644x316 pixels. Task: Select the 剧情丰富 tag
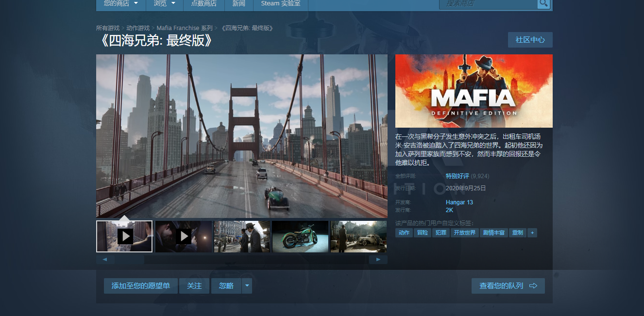coord(493,233)
